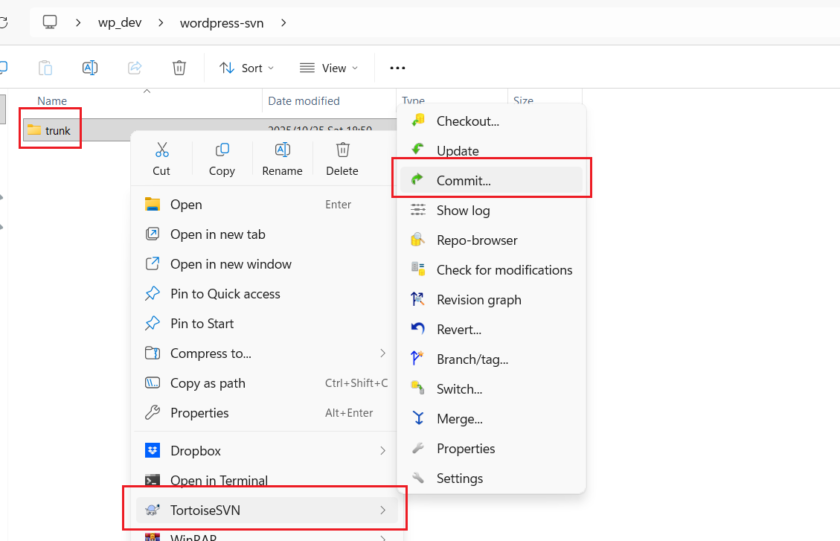Click the Date modified column header
840x541 pixels.
point(304,101)
